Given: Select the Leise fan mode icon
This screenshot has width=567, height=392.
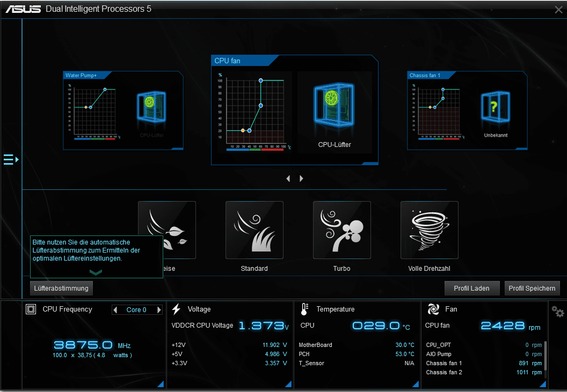Looking at the screenshot, I should (167, 230).
